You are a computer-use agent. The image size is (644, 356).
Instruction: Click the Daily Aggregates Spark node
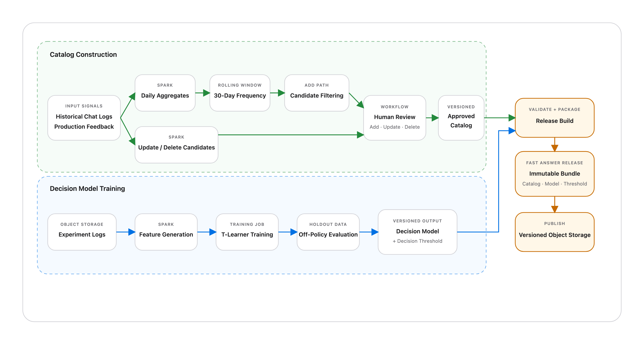tap(165, 93)
